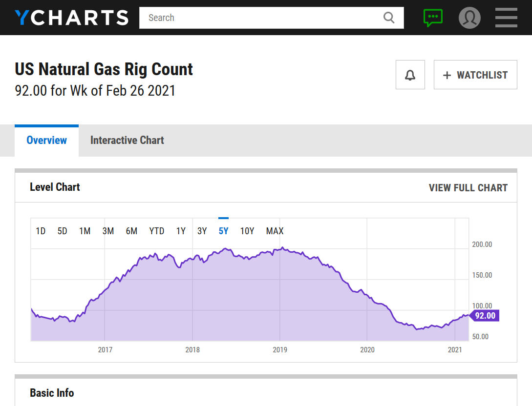Add to Watchlist
The width and height of the screenshot is (532, 406).
coord(475,75)
